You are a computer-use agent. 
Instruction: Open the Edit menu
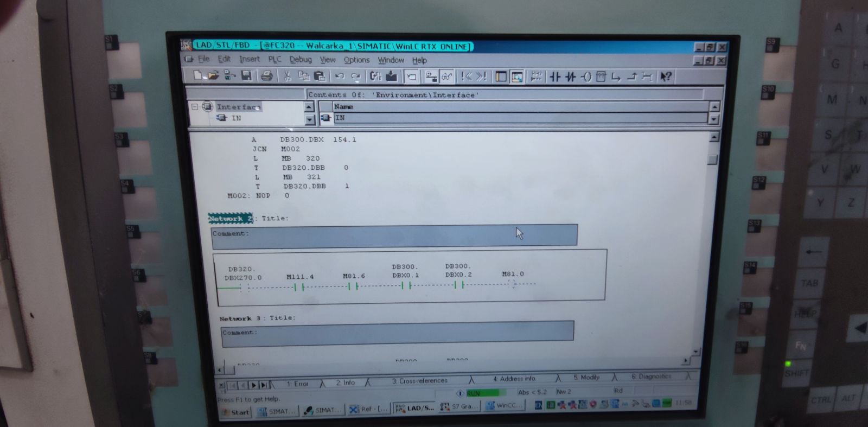click(224, 59)
